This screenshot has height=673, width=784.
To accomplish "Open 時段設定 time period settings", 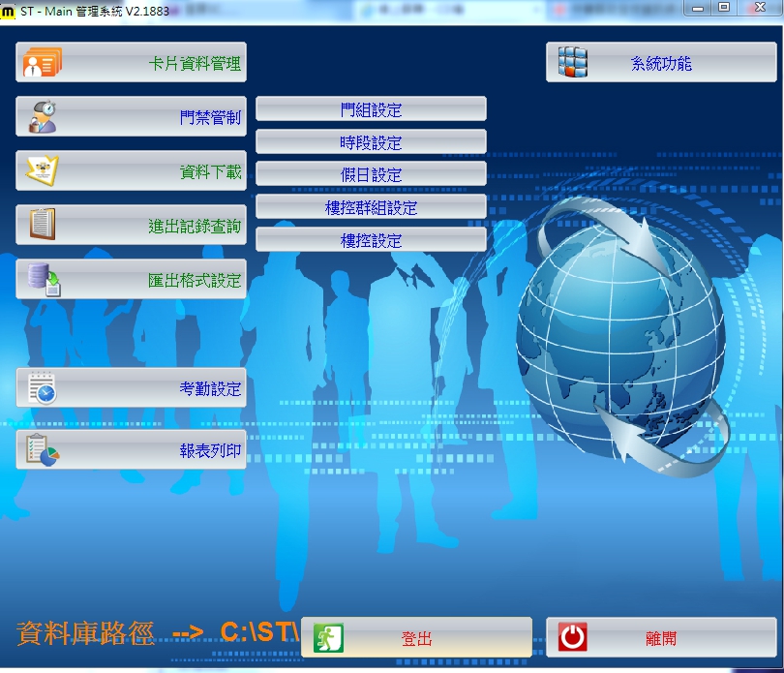I will pyautogui.click(x=371, y=142).
